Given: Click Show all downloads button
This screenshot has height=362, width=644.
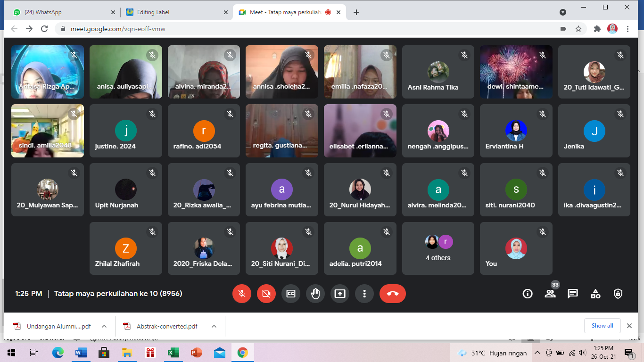Looking at the screenshot, I should pos(602,326).
